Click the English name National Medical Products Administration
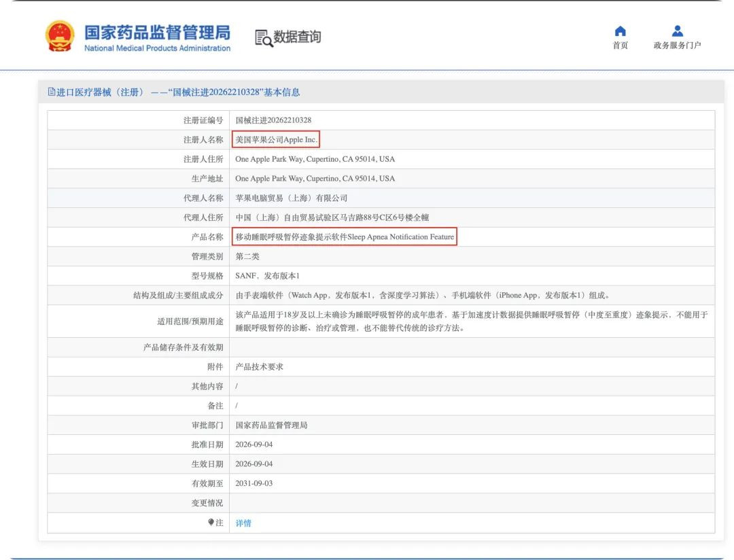 pos(157,48)
